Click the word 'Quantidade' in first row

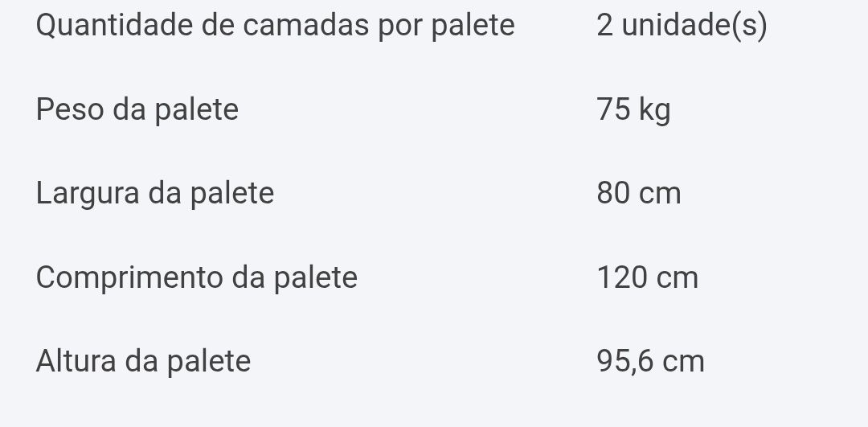114,26
